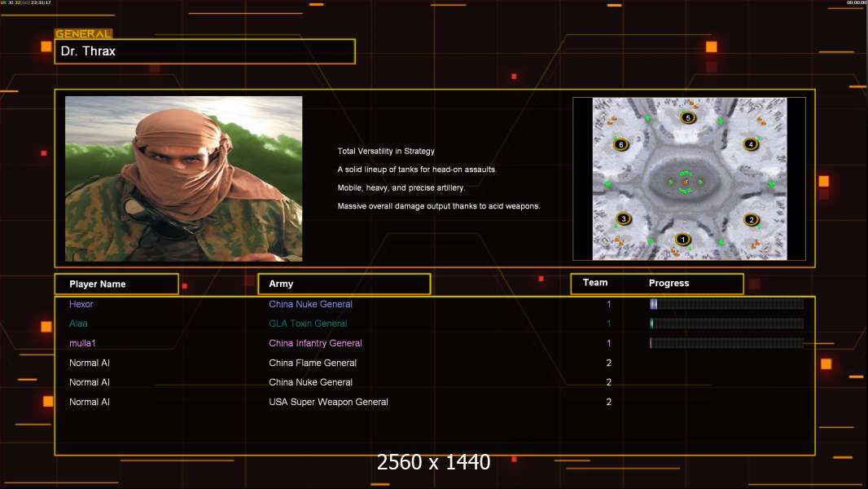Click the Army column header
This screenshot has height=489, width=868.
344,284
